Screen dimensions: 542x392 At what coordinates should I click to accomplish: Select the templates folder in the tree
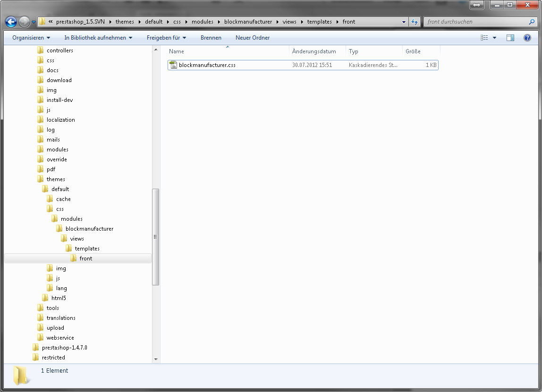[x=87, y=249]
